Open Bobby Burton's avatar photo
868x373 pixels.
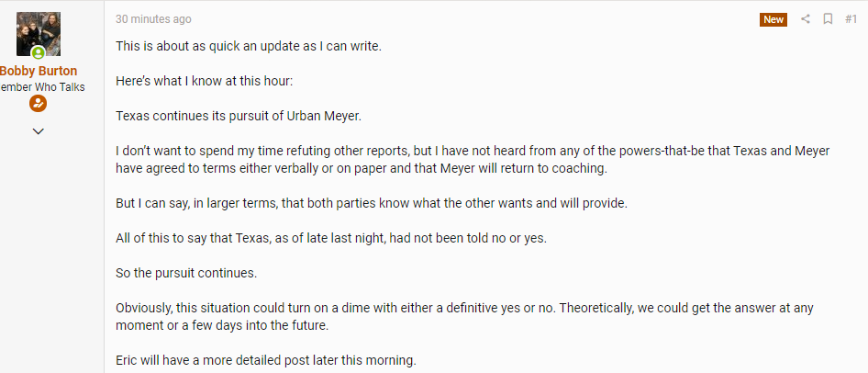[x=39, y=33]
